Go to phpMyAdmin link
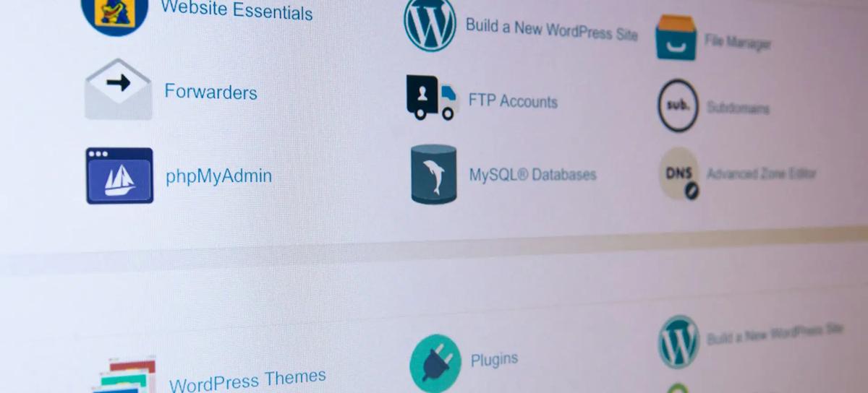Viewport: 868px width, 393px height. (219, 176)
